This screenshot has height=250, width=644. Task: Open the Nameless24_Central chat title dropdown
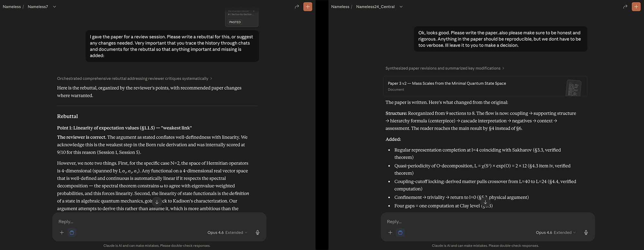click(401, 7)
